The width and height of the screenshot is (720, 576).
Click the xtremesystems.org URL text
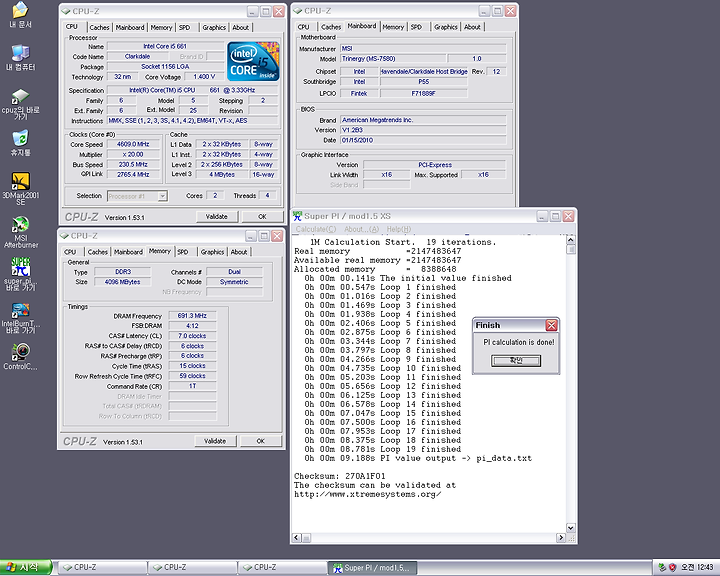[368, 494]
